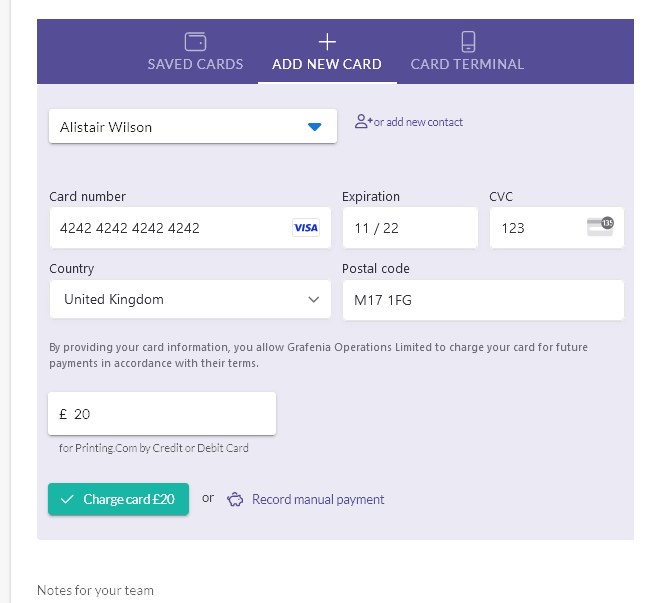Screen dimensions: 645x603
Task: Click the phone terminal icon
Action: [x=468, y=42]
